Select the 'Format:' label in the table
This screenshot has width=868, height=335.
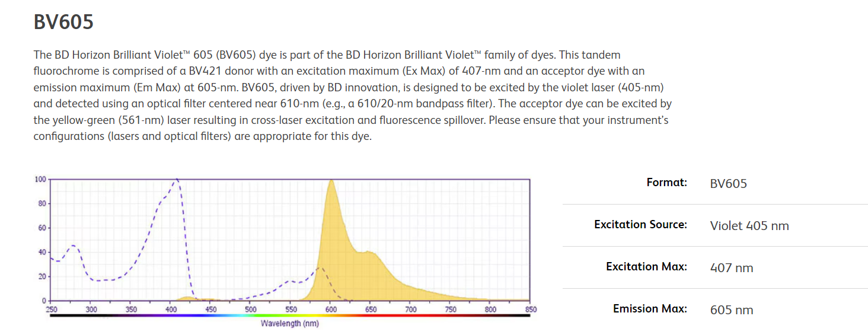tap(666, 183)
